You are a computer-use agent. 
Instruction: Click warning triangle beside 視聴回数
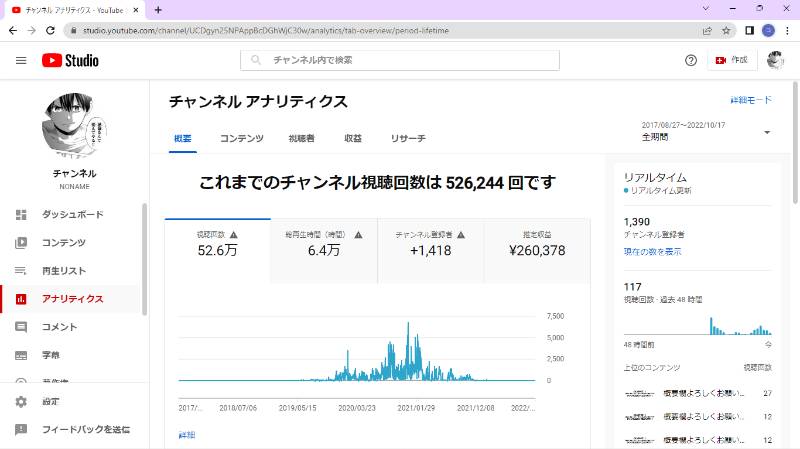234,235
